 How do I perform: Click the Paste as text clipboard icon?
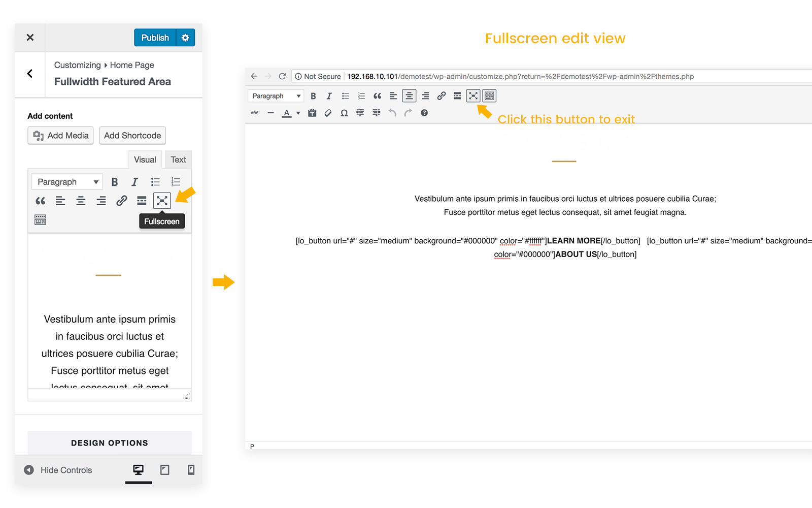tap(312, 113)
